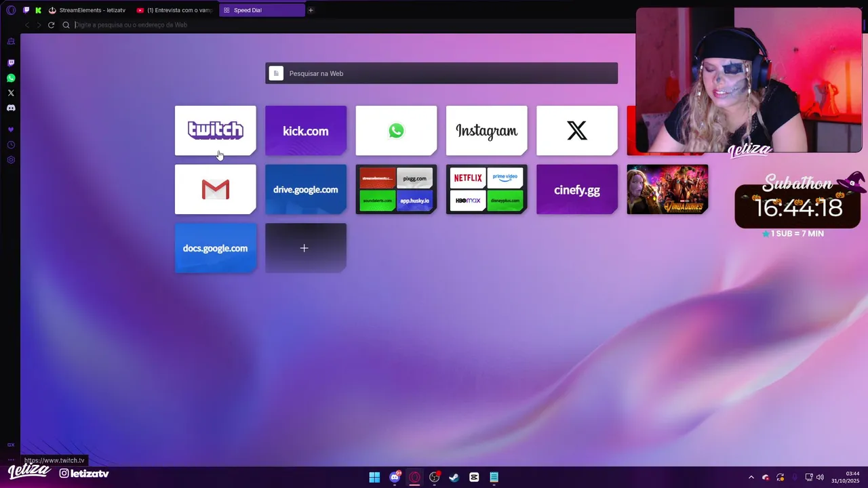Open the streaming tools folder with pixgg.com
Image resolution: width=868 pixels, height=488 pixels.
(x=396, y=189)
